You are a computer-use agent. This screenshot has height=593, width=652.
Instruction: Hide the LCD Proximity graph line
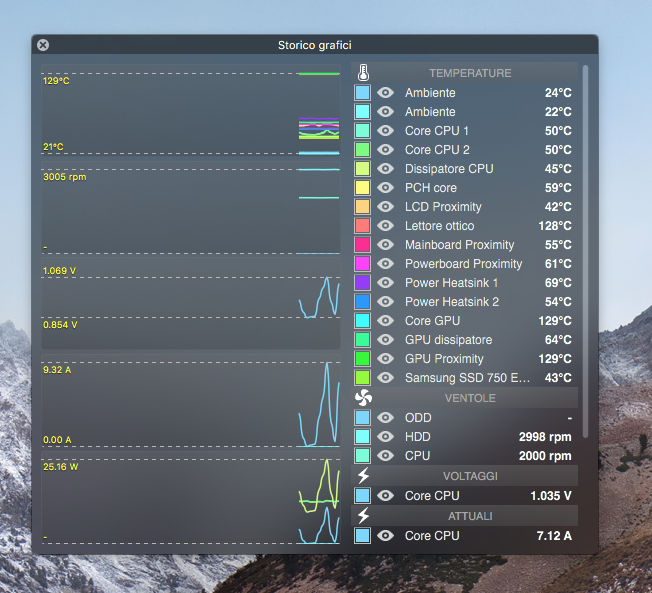coord(385,207)
